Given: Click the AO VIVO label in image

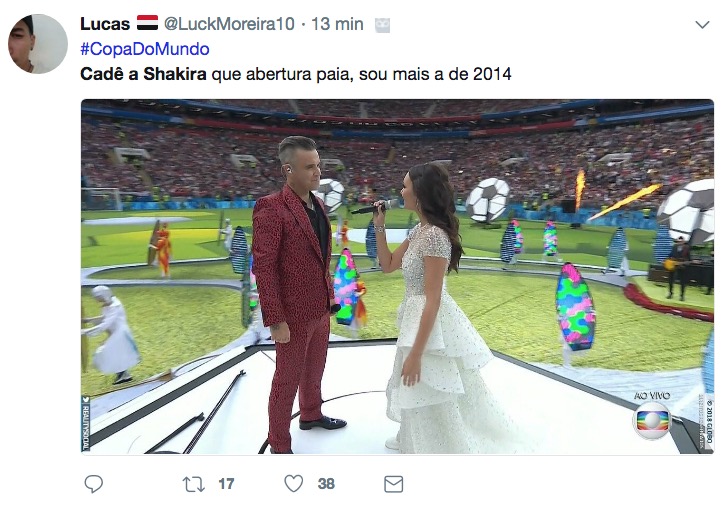Looking at the screenshot, I should tap(652, 396).
